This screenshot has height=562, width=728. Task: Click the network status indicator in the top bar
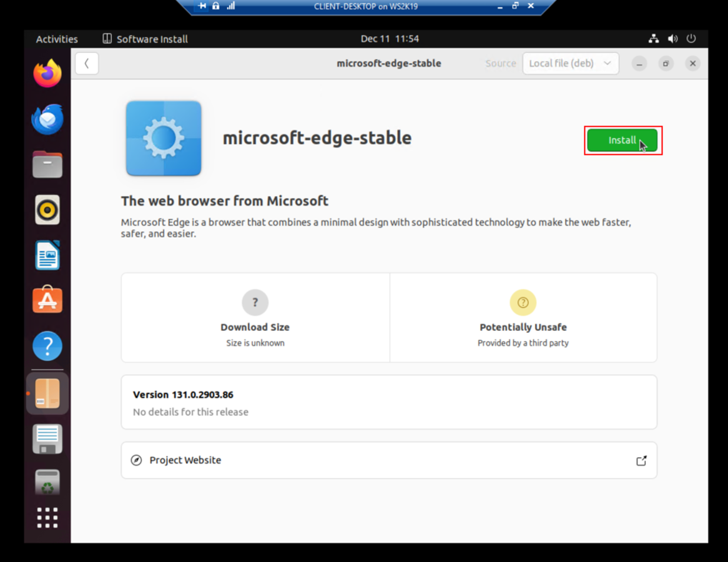pyautogui.click(x=653, y=38)
